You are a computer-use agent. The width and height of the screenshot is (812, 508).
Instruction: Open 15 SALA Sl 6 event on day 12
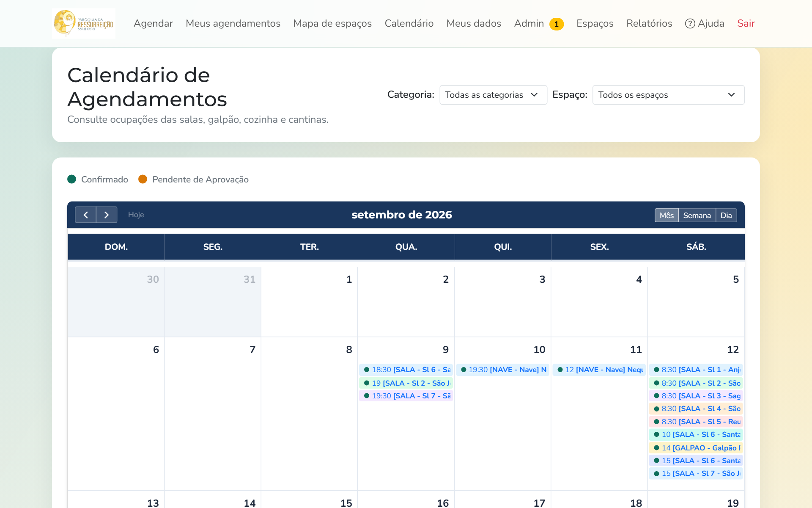[696, 461]
